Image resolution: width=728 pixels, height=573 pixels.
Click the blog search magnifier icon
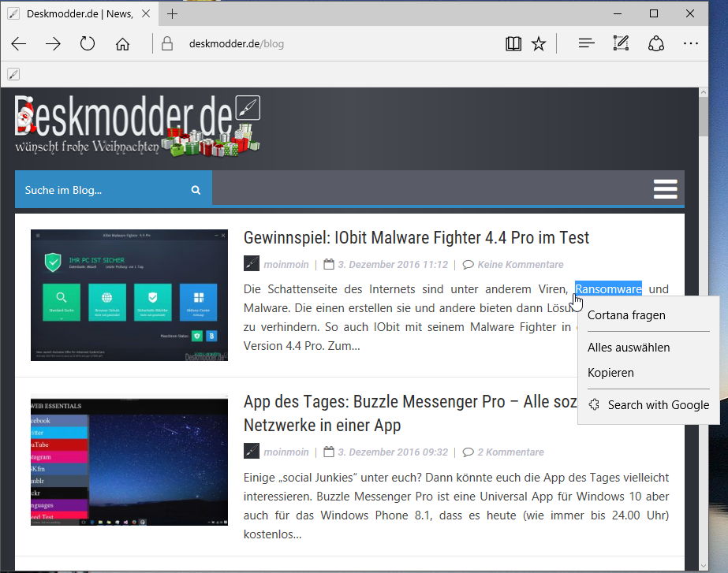tap(196, 190)
